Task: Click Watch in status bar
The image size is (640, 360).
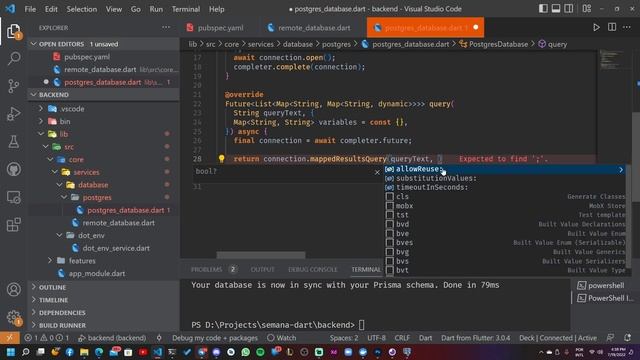Action: pos(282,338)
